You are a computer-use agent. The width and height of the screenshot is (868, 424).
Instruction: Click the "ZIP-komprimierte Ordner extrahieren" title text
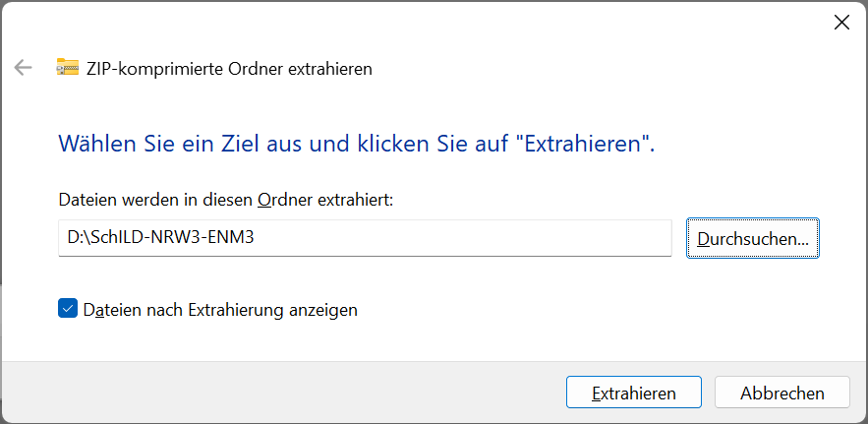point(229,69)
